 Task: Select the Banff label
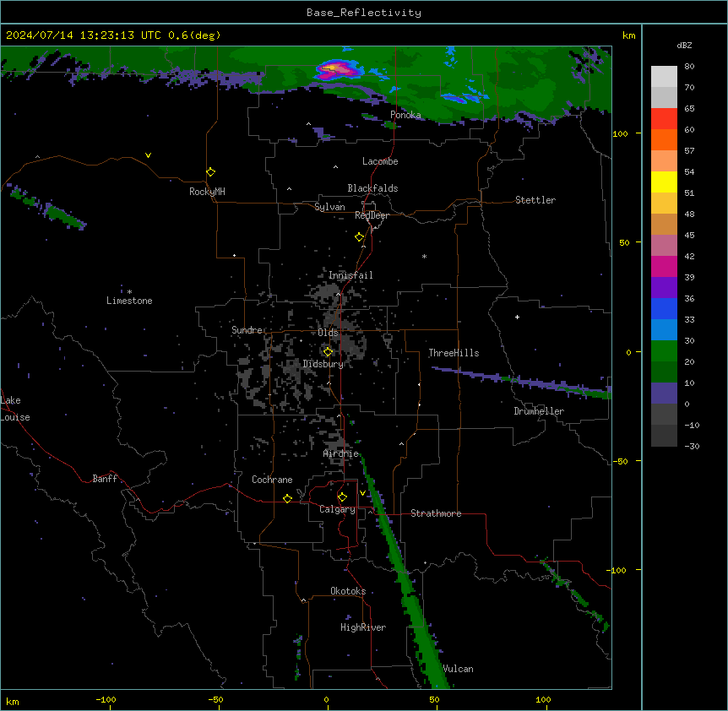coord(105,479)
